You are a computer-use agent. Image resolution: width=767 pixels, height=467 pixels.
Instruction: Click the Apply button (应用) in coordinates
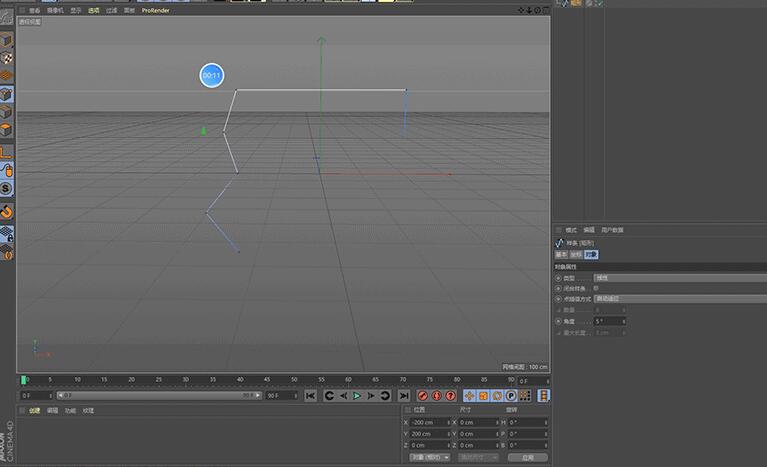(528, 457)
